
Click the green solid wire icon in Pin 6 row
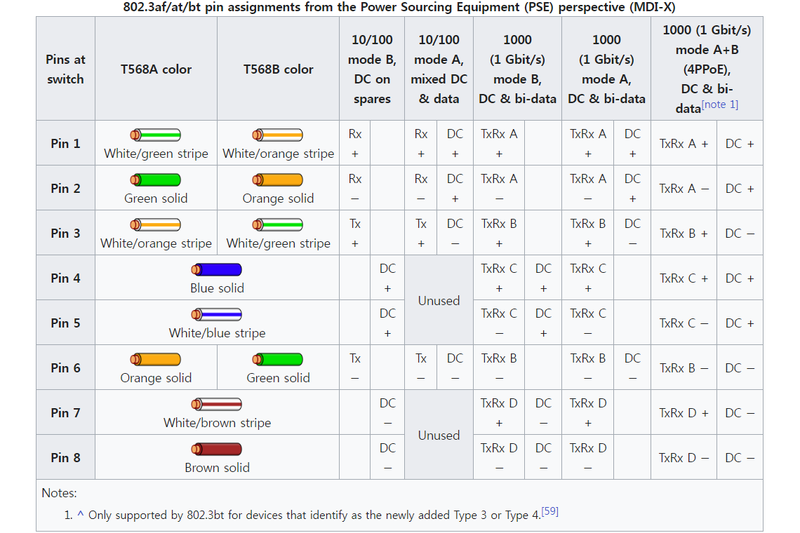[278, 360]
